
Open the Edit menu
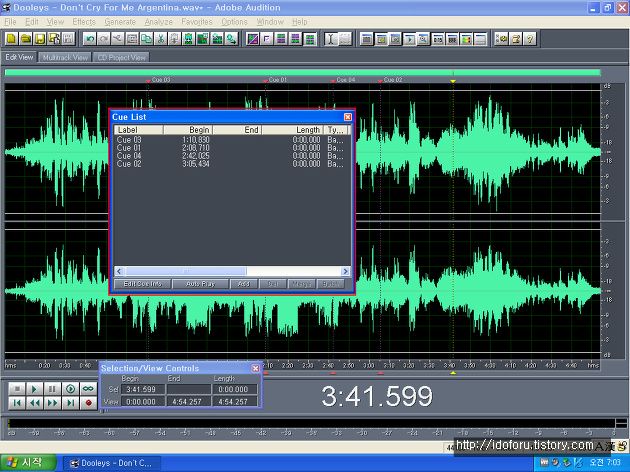coord(32,22)
